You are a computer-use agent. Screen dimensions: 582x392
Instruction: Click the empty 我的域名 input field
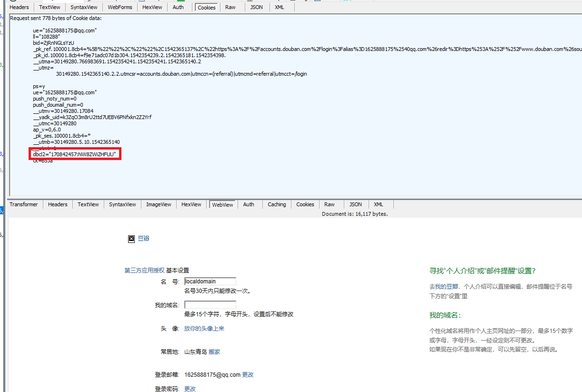coord(210,305)
